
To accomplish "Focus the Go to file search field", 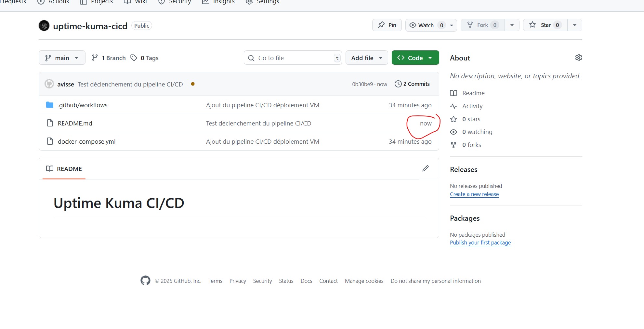I will pyautogui.click(x=293, y=58).
